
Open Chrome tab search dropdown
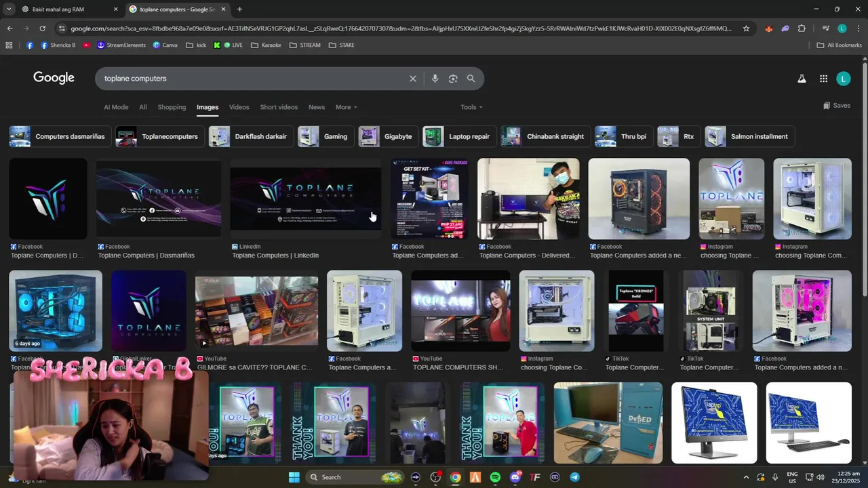point(9,9)
